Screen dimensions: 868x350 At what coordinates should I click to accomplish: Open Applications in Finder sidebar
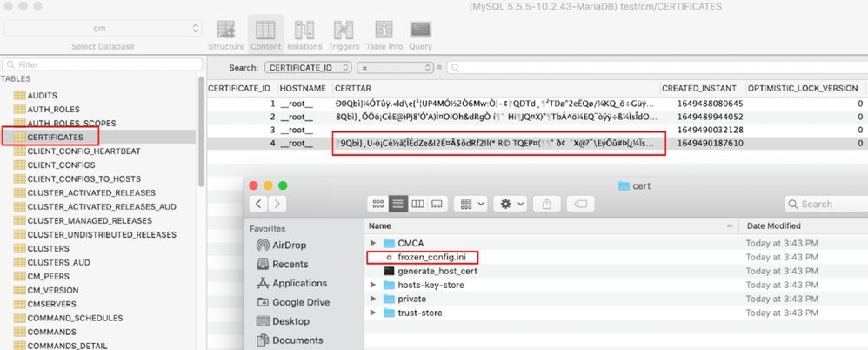pos(291,283)
